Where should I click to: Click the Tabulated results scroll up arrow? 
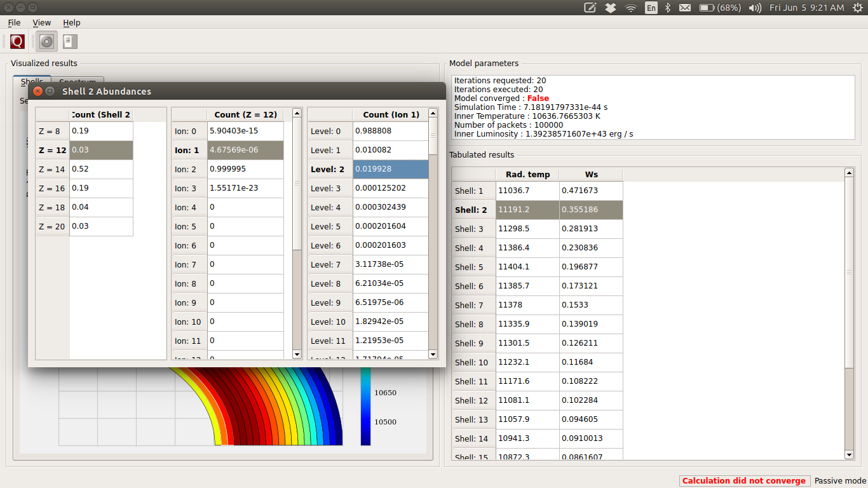coord(849,173)
